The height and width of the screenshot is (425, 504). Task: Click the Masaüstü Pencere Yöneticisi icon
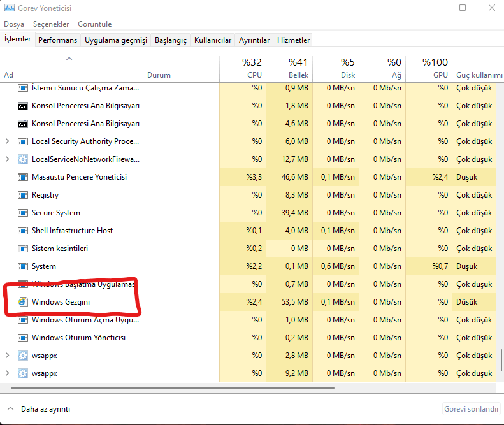23,177
